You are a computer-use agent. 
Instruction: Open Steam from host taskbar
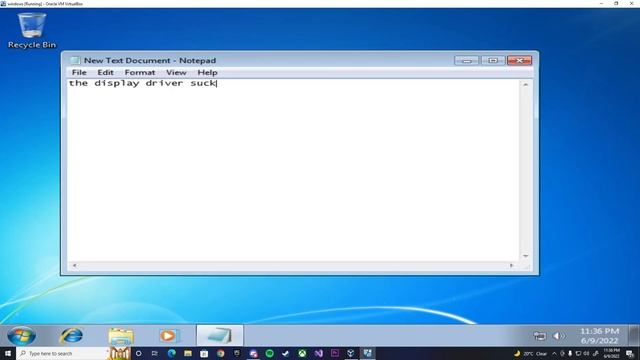(x=286, y=353)
